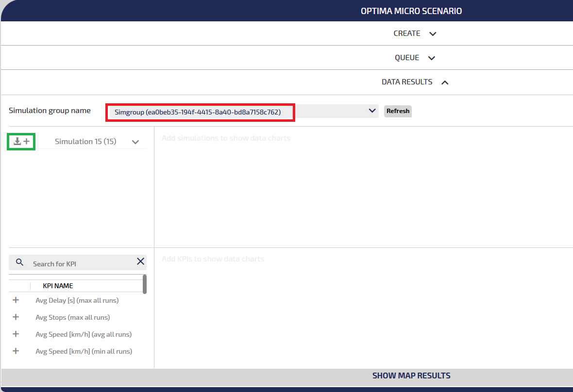The height and width of the screenshot is (392, 573).
Task: Click the KPI NAME column header
Action: [x=58, y=286]
